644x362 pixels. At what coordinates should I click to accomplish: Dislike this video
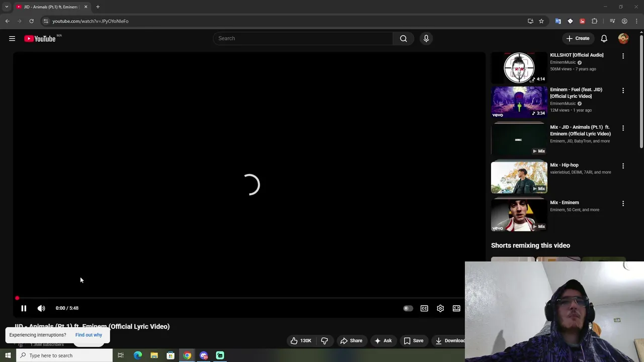pyautogui.click(x=325, y=340)
